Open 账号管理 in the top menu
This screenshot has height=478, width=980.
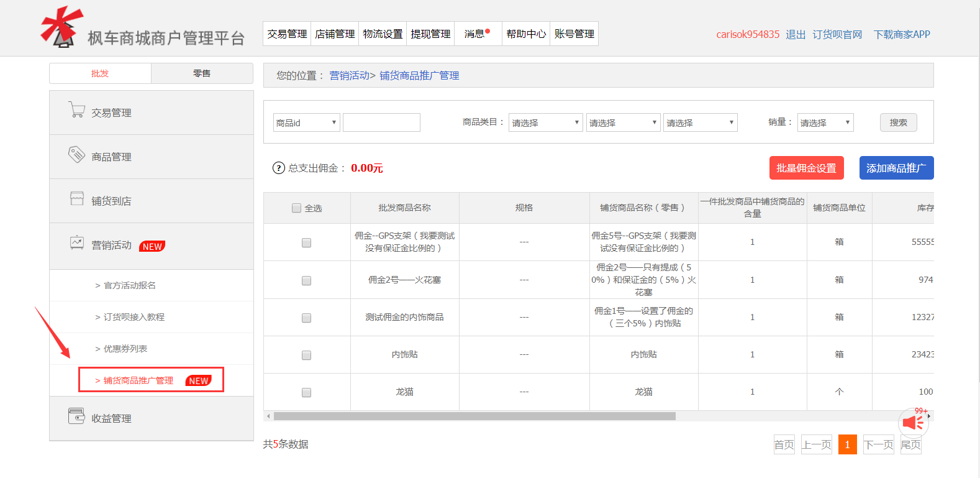(x=574, y=34)
